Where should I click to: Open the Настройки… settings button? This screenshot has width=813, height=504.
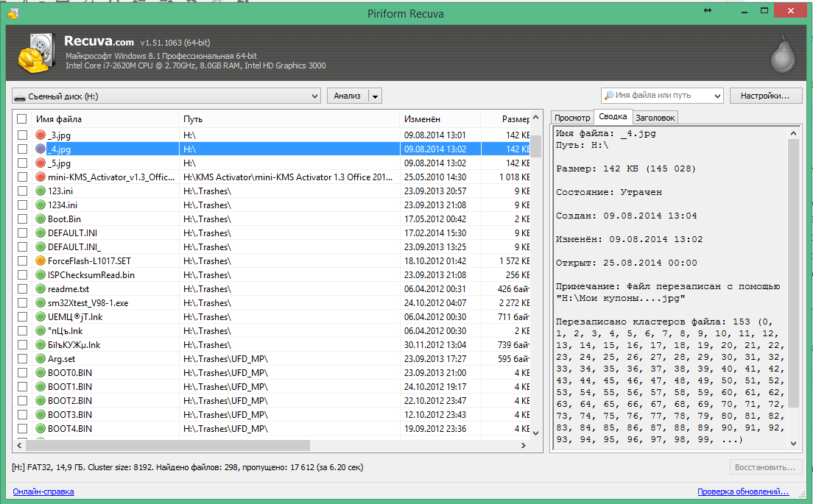pos(765,96)
